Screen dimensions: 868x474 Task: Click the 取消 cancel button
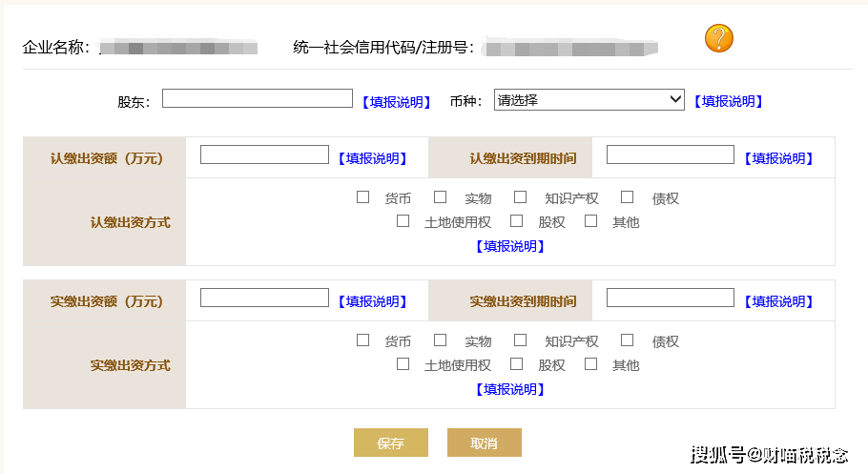click(x=485, y=443)
